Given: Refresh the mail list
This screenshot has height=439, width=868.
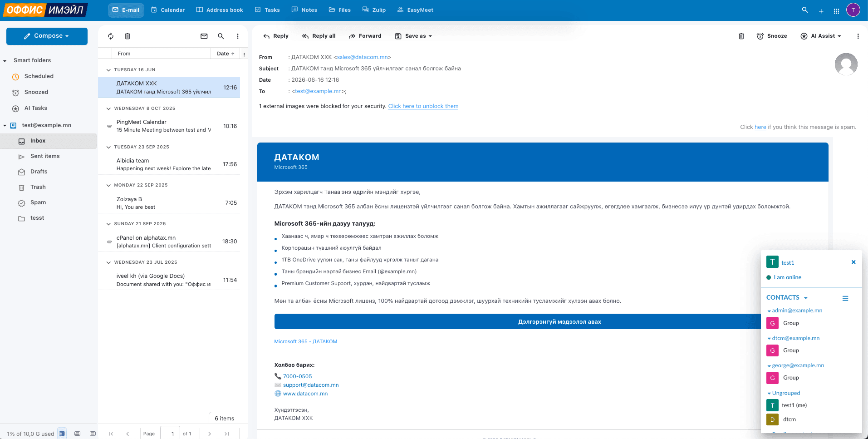Looking at the screenshot, I should click(111, 36).
